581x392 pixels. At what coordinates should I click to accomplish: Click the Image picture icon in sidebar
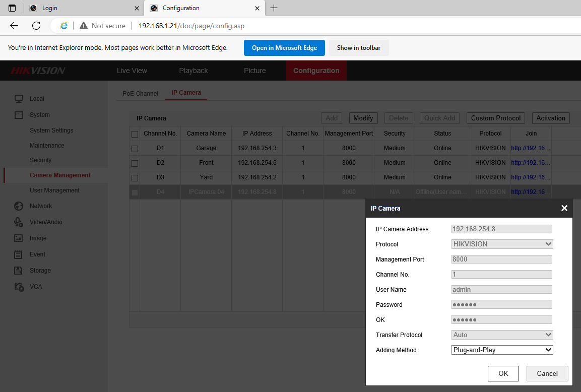[x=19, y=238]
